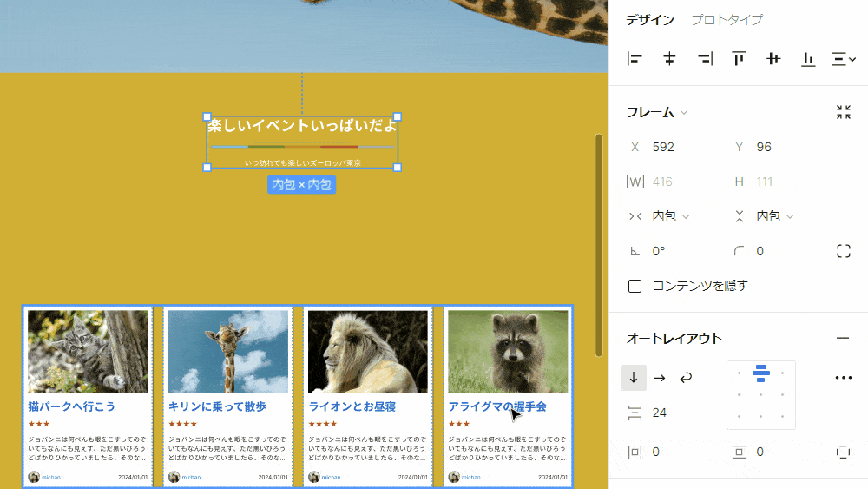Select the giraffe card thumbnail image

tap(228, 351)
